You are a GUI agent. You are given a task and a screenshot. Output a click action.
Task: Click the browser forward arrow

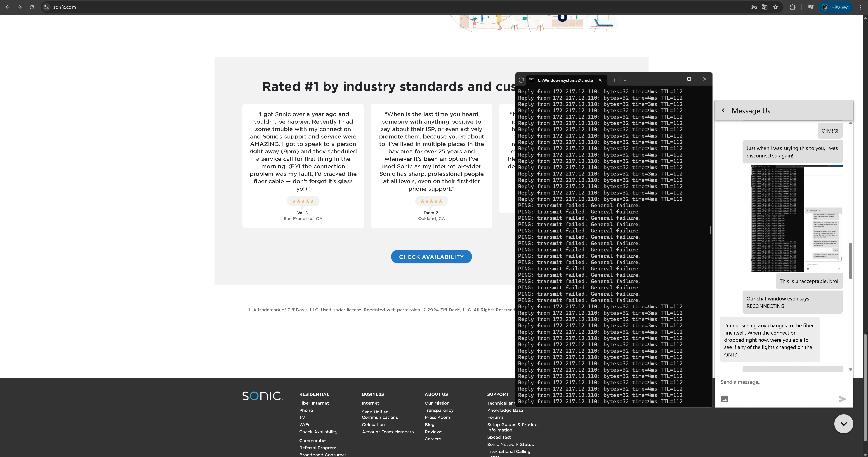[19, 7]
